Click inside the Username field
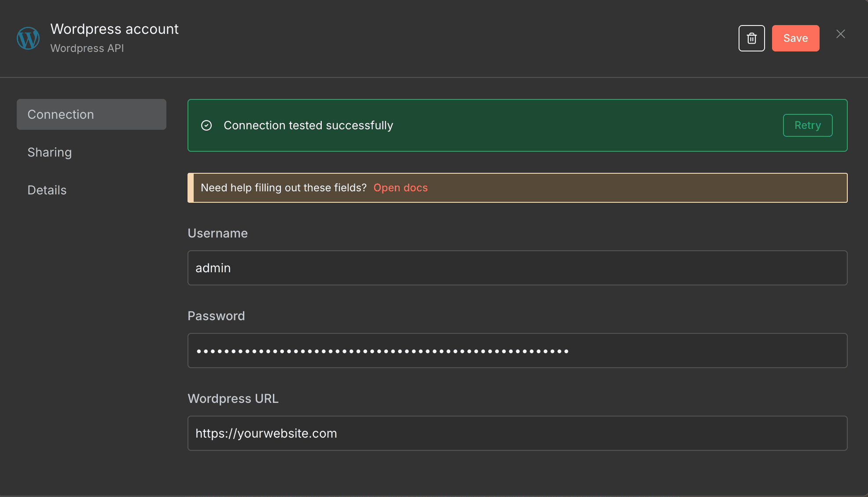The image size is (868, 497). [484, 268]
